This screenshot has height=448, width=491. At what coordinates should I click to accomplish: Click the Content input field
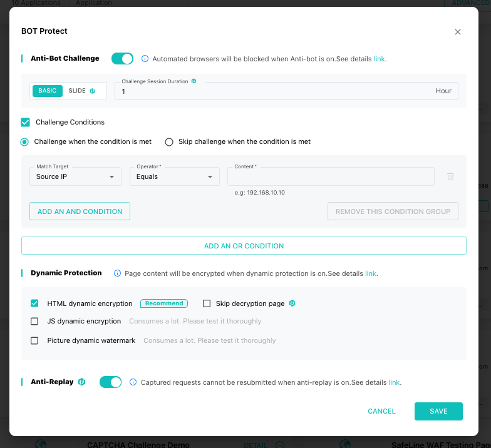point(331,176)
